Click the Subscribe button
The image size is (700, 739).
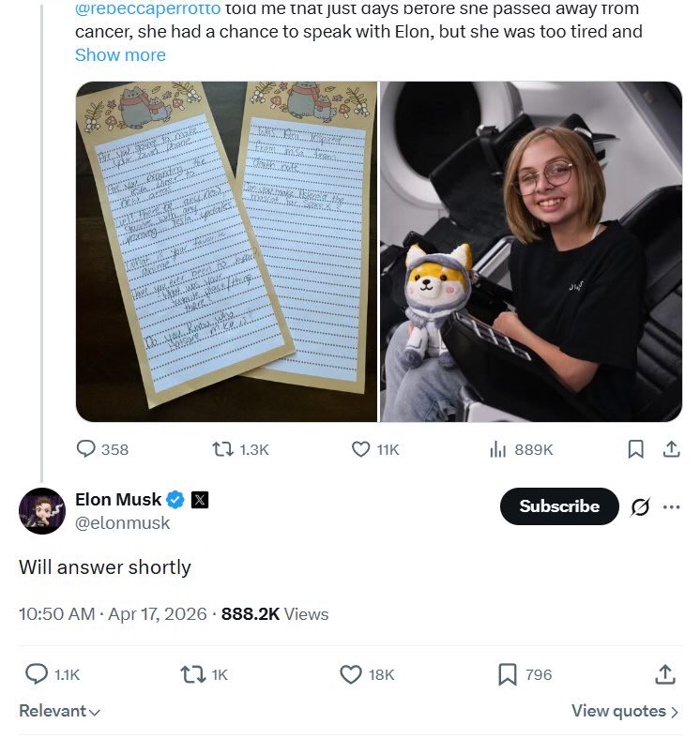click(x=559, y=506)
